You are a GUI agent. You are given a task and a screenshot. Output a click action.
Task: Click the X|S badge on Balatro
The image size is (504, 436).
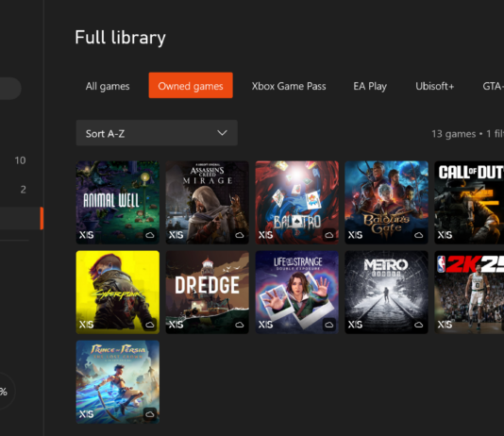[266, 235]
